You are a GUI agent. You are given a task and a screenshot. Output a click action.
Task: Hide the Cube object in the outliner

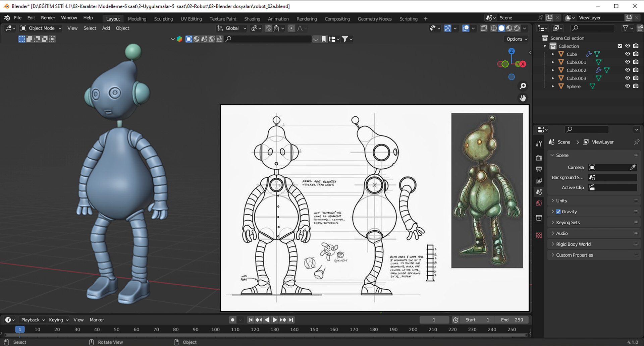[628, 54]
